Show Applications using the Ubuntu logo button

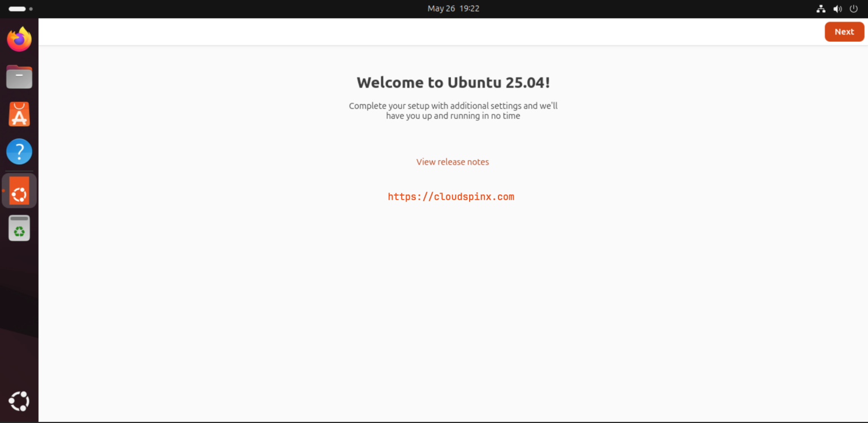(x=19, y=402)
